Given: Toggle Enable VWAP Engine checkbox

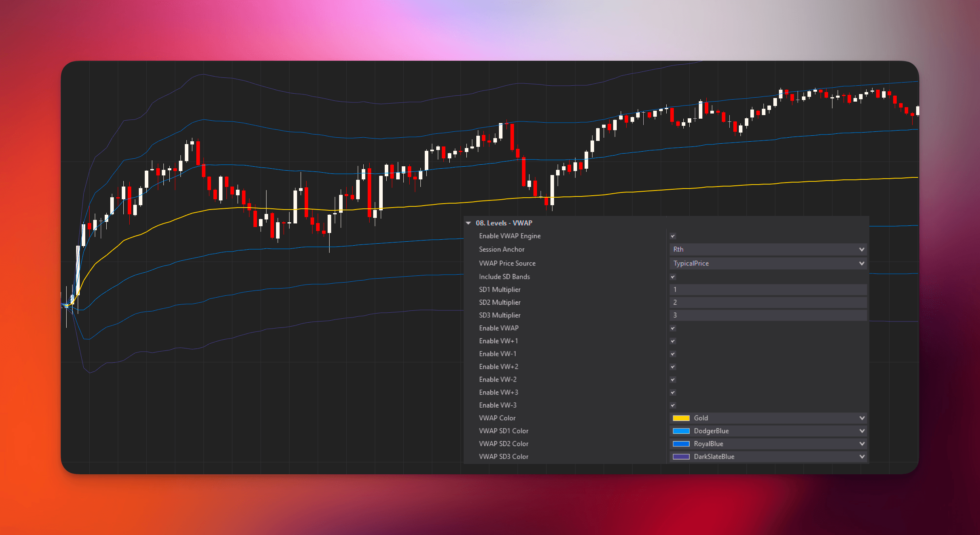Looking at the screenshot, I should pos(673,236).
